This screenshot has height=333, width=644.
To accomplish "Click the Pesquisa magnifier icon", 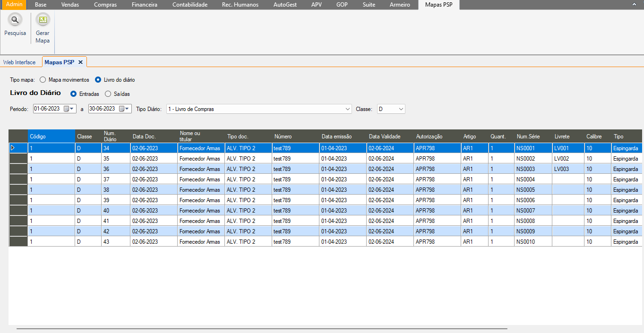I will (x=15, y=20).
